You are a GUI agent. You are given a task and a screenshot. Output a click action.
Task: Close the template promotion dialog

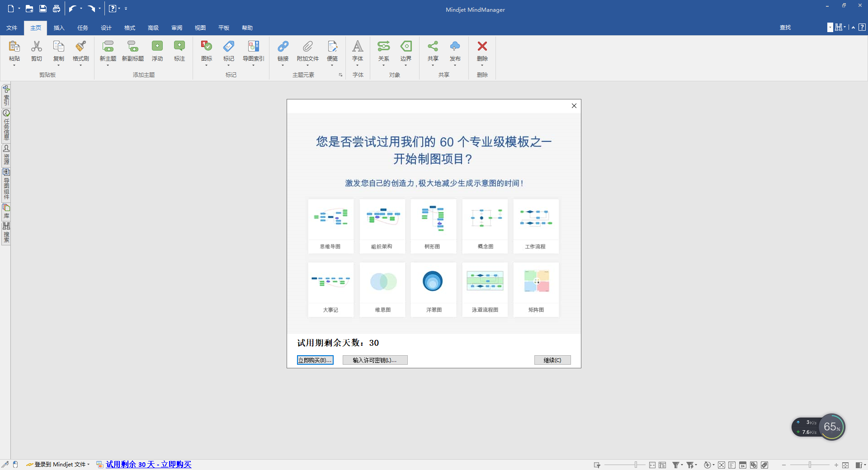coord(574,106)
